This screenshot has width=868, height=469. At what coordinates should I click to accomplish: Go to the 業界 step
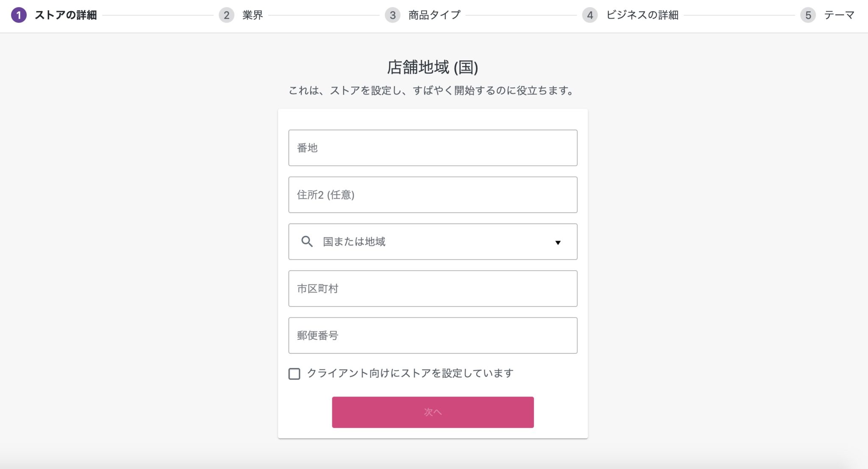tap(253, 15)
